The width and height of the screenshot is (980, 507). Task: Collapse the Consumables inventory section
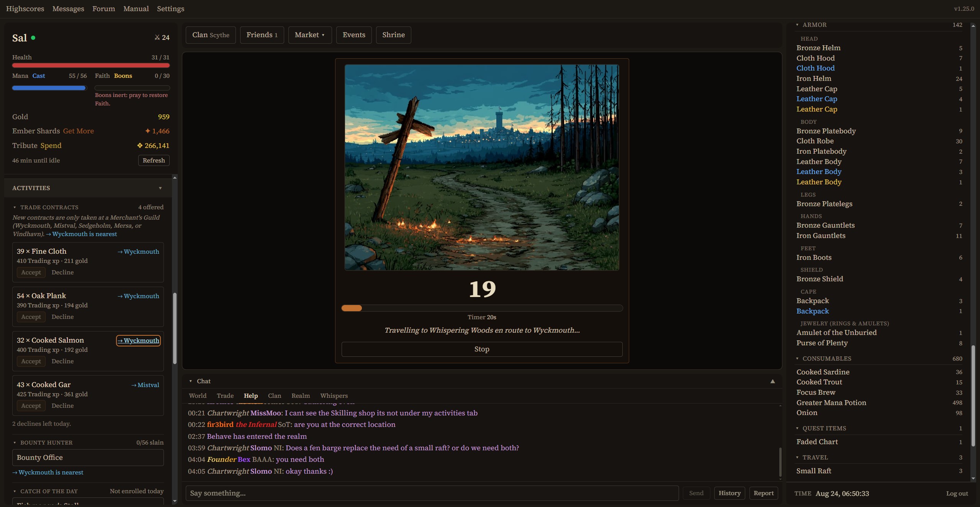click(x=797, y=359)
